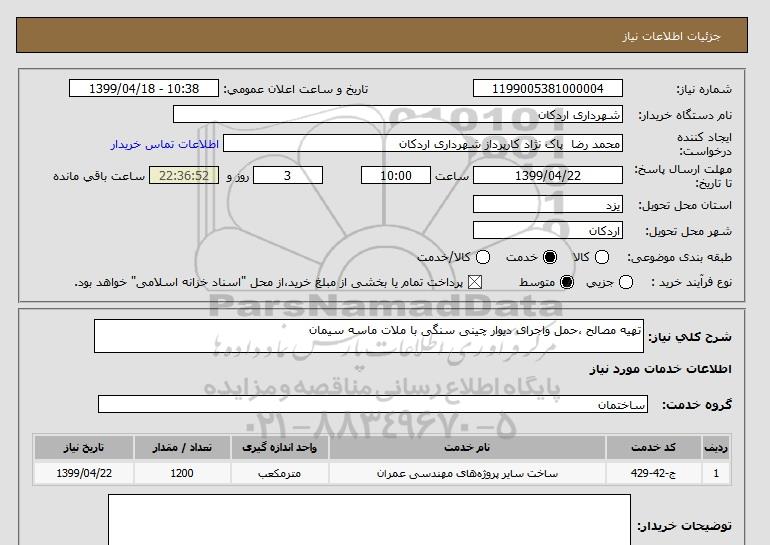This screenshot has width=770, height=545.
Task: Click the کد خدمت column header
Action: tap(654, 447)
